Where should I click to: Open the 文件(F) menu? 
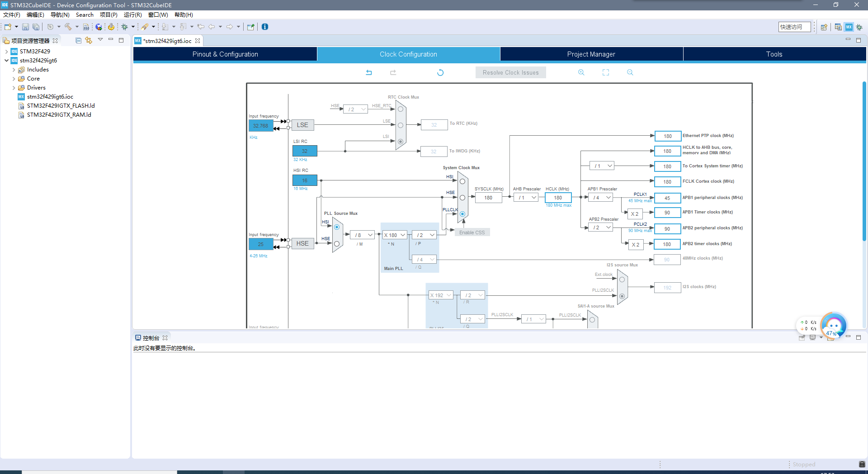click(x=11, y=14)
